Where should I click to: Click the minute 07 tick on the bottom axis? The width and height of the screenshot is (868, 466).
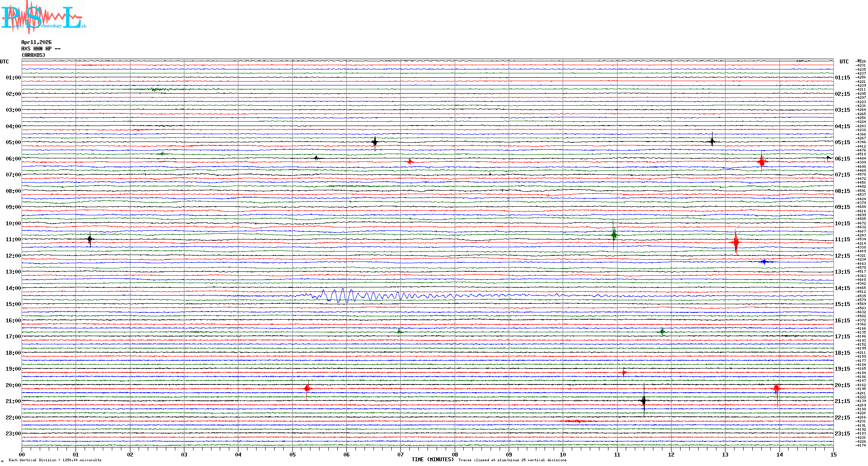coord(400,455)
